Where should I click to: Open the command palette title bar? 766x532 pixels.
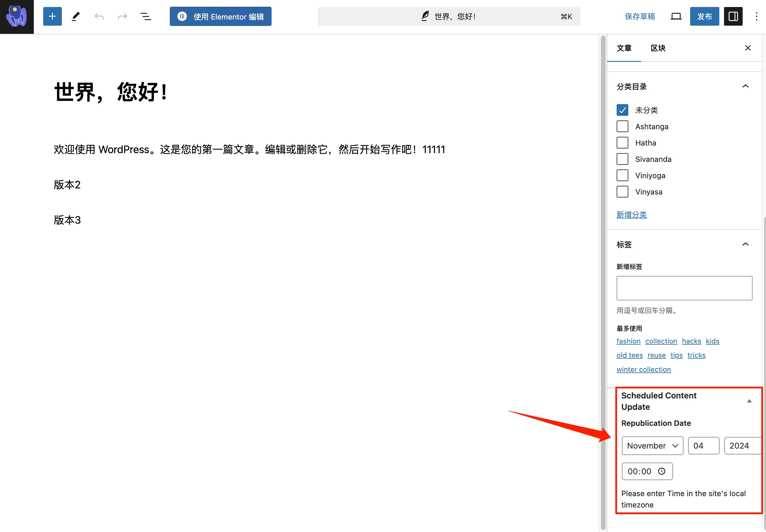click(x=449, y=16)
